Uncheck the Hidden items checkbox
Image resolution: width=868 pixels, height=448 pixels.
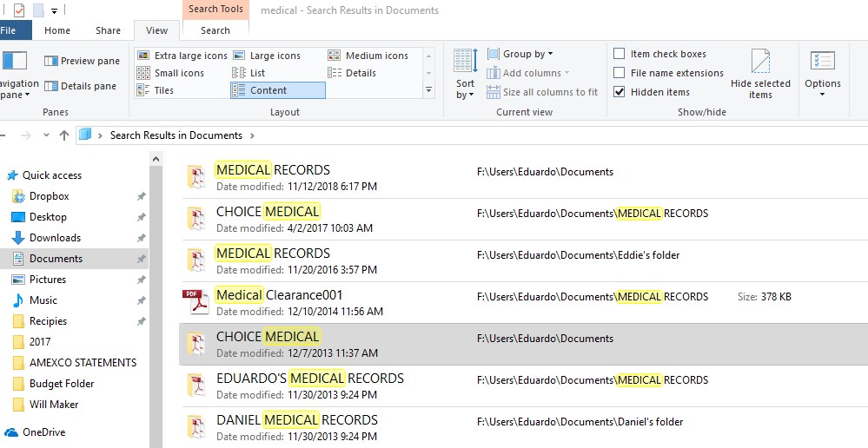tap(620, 92)
